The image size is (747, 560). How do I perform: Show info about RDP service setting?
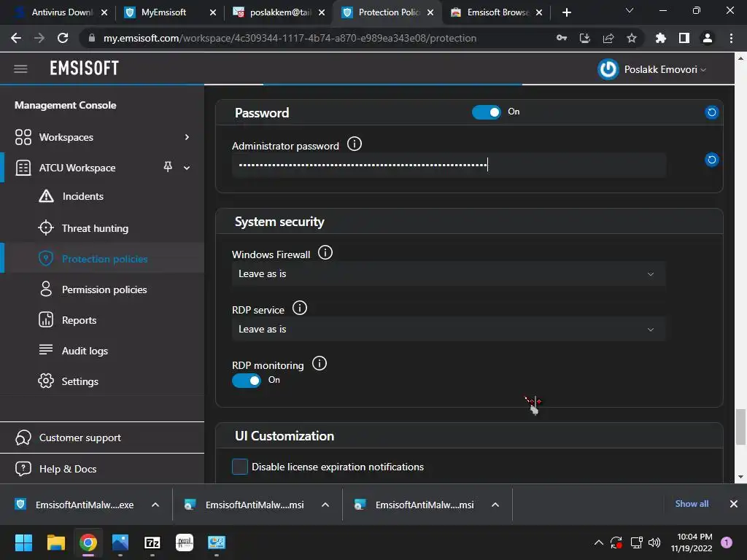(x=300, y=308)
